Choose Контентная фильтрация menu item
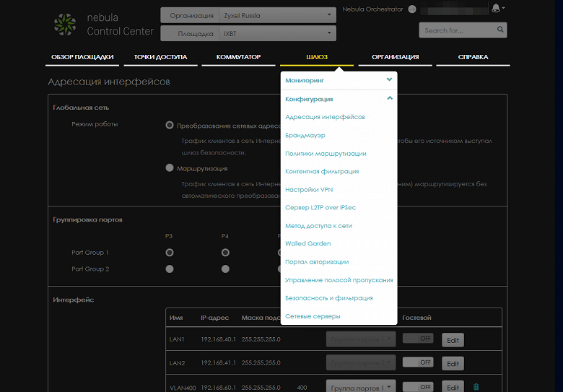The image size is (563, 392). [322, 172]
